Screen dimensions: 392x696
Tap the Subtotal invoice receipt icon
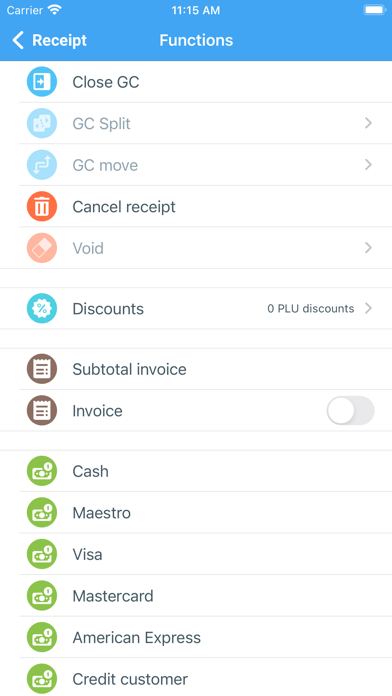click(x=42, y=369)
